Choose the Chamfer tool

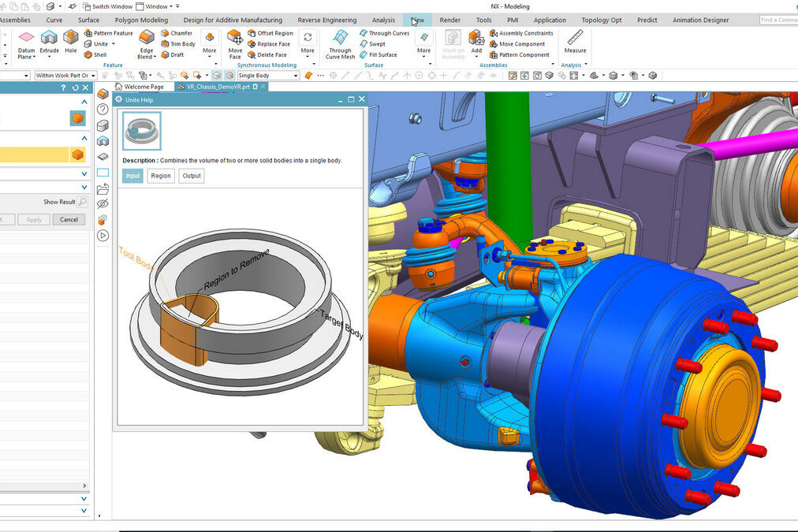coord(177,33)
